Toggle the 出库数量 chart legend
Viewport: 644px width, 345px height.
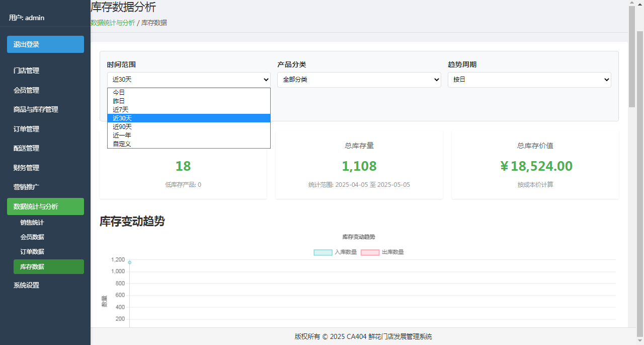pos(382,252)
